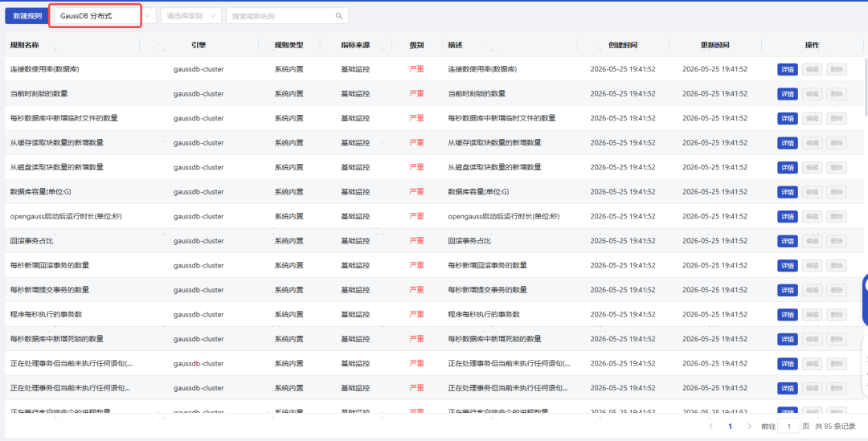
Task: Click 系统内置 in 回滚事务占比 row
Action: [289, 241]
